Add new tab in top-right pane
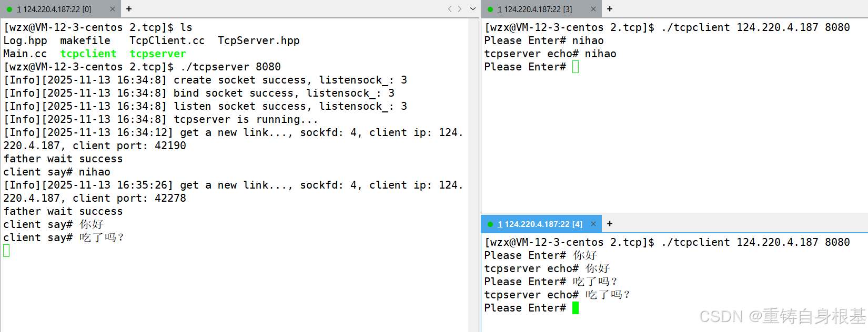 coord(610,9)
